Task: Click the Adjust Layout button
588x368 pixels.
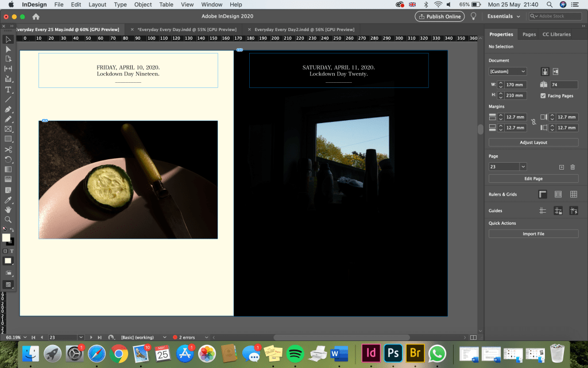Action: pos(533,142)
